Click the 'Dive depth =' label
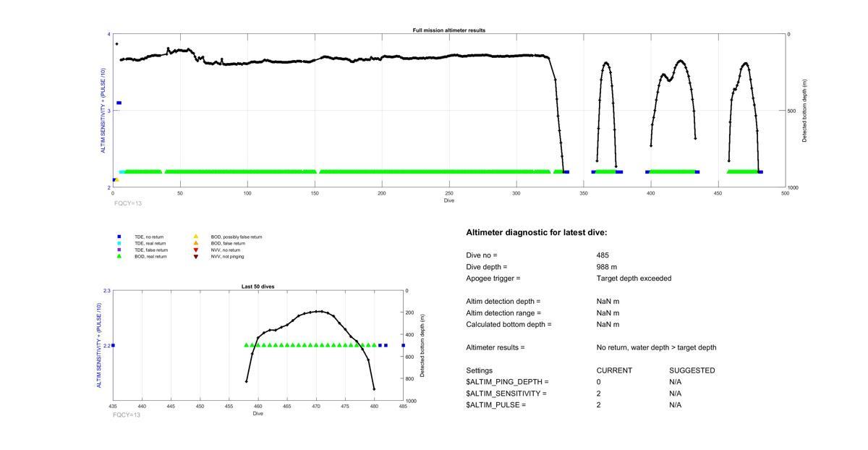 (x=487, y=267)
